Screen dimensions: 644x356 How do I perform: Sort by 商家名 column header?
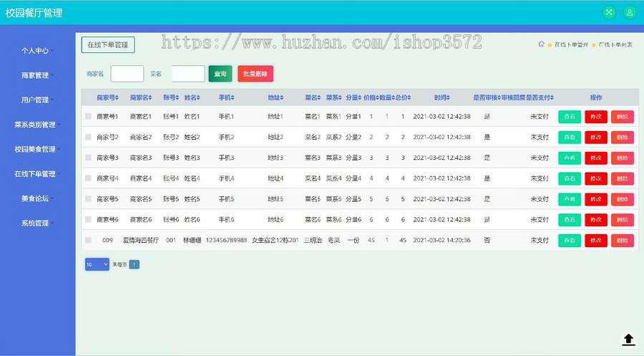point(141,97)
